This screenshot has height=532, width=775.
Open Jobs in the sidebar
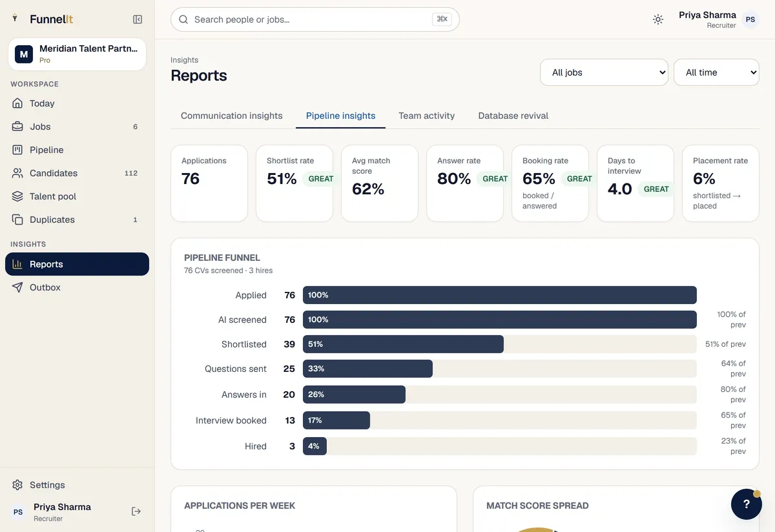point(77,127)
